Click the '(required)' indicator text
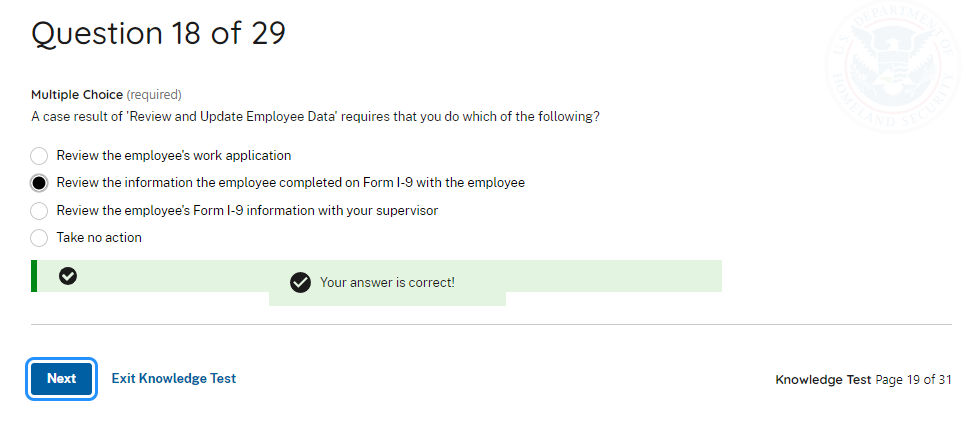The width and height of the screenshot is (969, 432). point(154,95)
